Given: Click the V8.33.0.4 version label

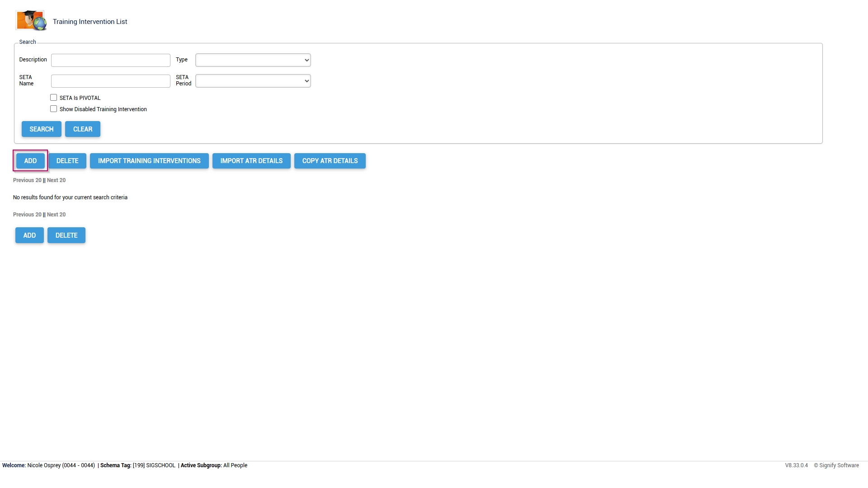Looking at the screenshot, I should click(x=797, y=465).
